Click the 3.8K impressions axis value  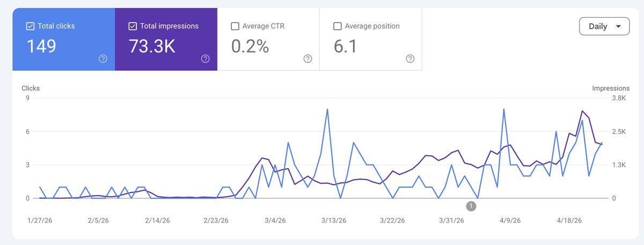[x=619, y=98]
